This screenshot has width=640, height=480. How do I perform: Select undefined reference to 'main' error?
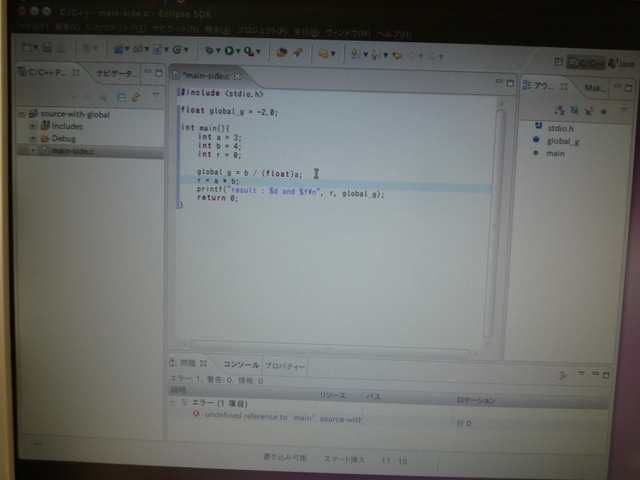click(259, 416)
